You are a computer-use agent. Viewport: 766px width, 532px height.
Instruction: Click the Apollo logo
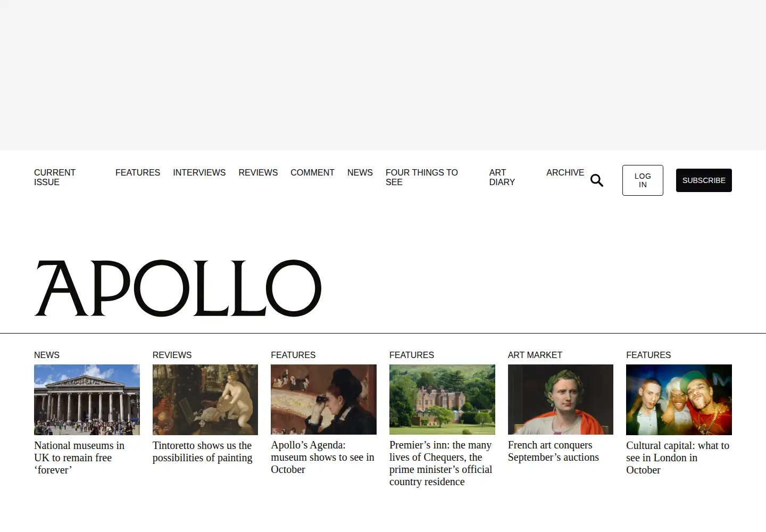[x=178, y=288]
